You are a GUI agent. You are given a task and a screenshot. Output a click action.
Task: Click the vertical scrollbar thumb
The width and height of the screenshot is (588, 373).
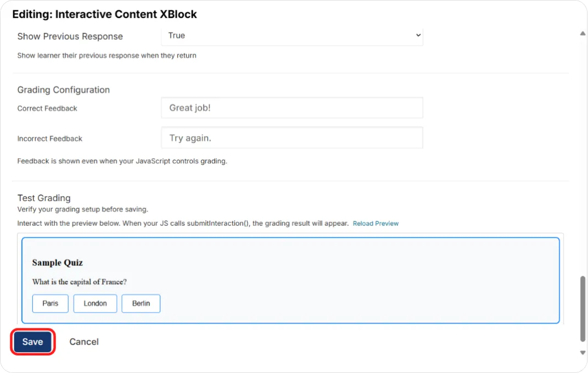pos(583,309)
